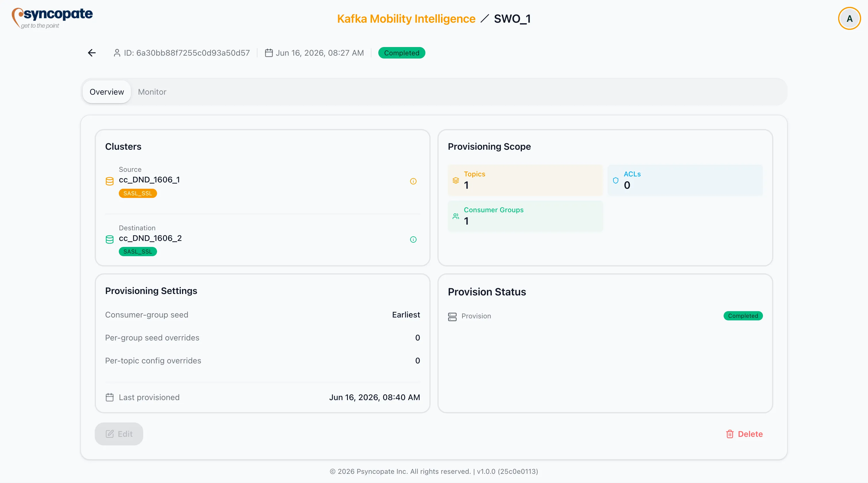Viewport: 868px width, 483px height.
Task: Click the Completed status badge in header
Action: point(401,53)
